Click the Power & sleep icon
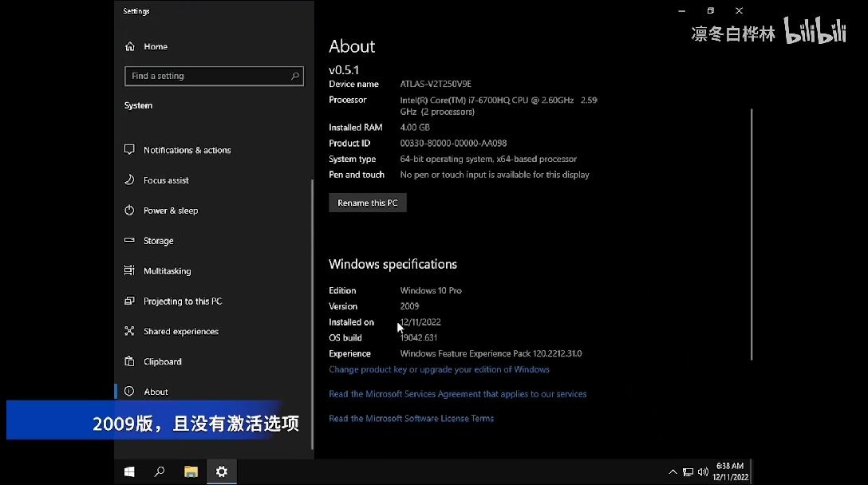 [x=129, y=211]
